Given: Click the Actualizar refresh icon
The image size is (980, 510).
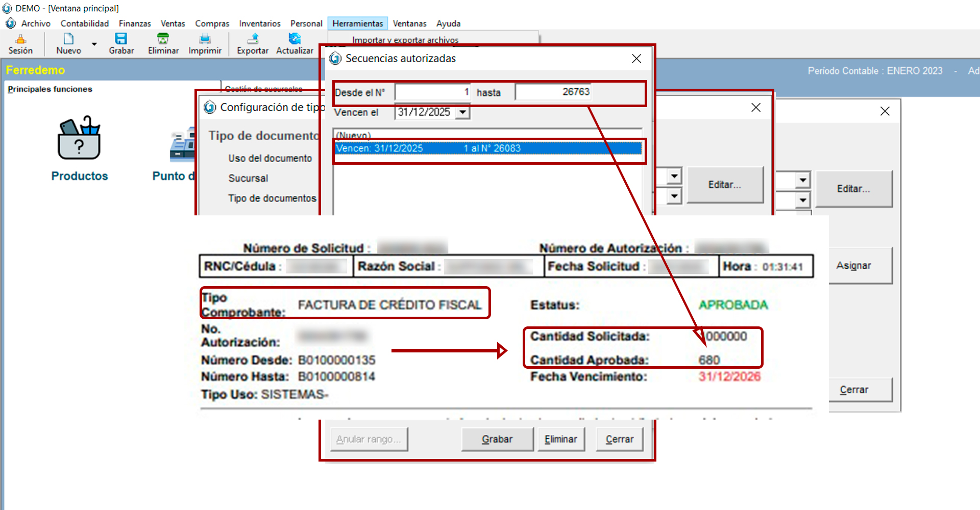Looking at the screenshot, I should pyautogui.click(x=295, y=39).
